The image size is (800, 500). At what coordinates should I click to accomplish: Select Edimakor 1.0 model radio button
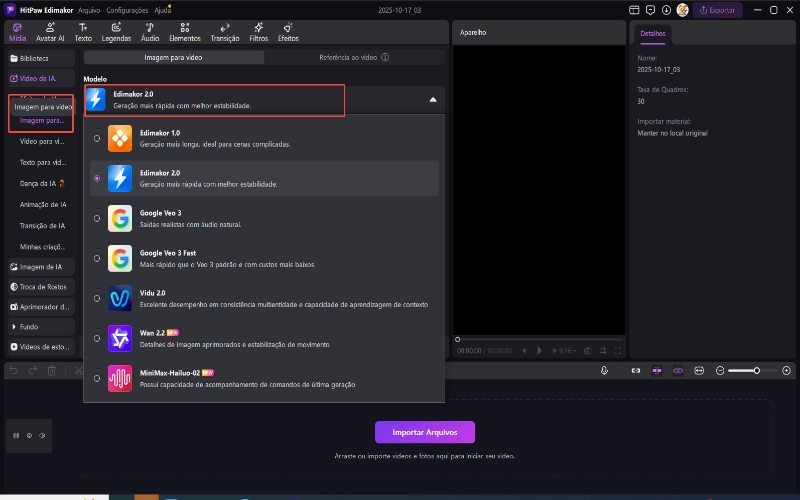(x=97, y=138)
